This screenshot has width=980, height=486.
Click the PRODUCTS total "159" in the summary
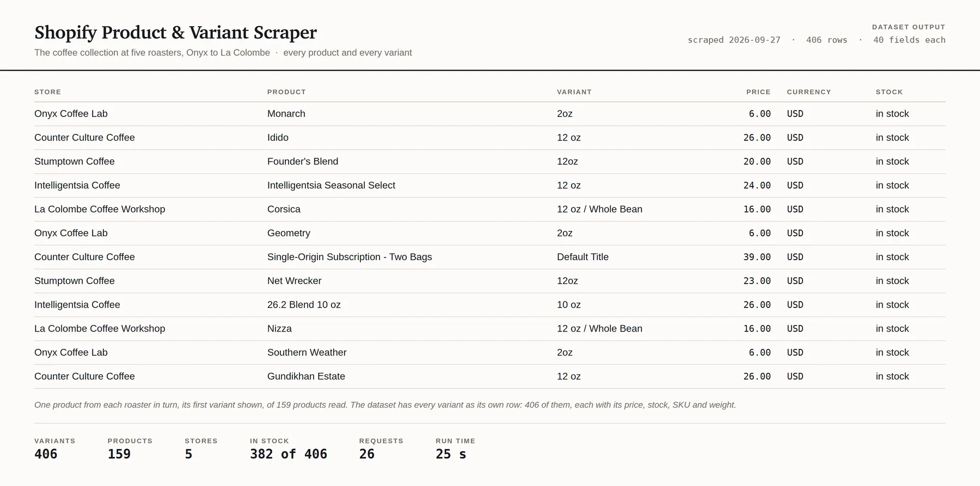tap(119, 454)
